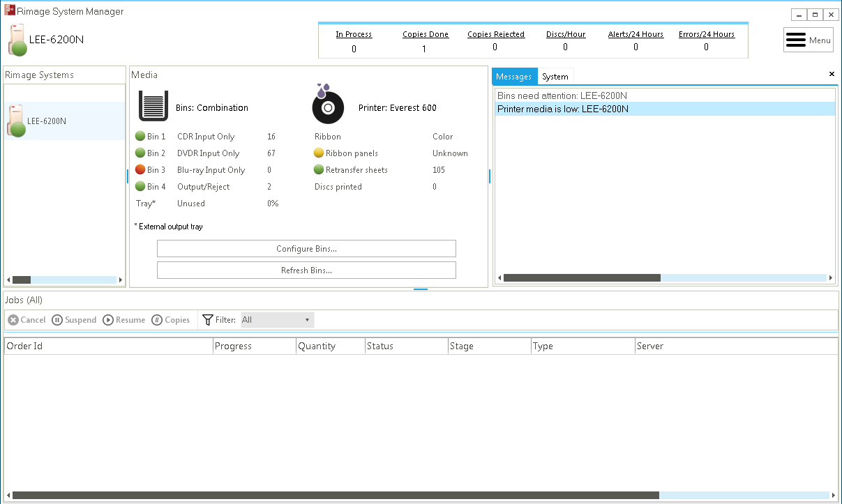Click the 'Output/Reject' bin label
This screenshot has height=504, width=842.
coord(204,187)
